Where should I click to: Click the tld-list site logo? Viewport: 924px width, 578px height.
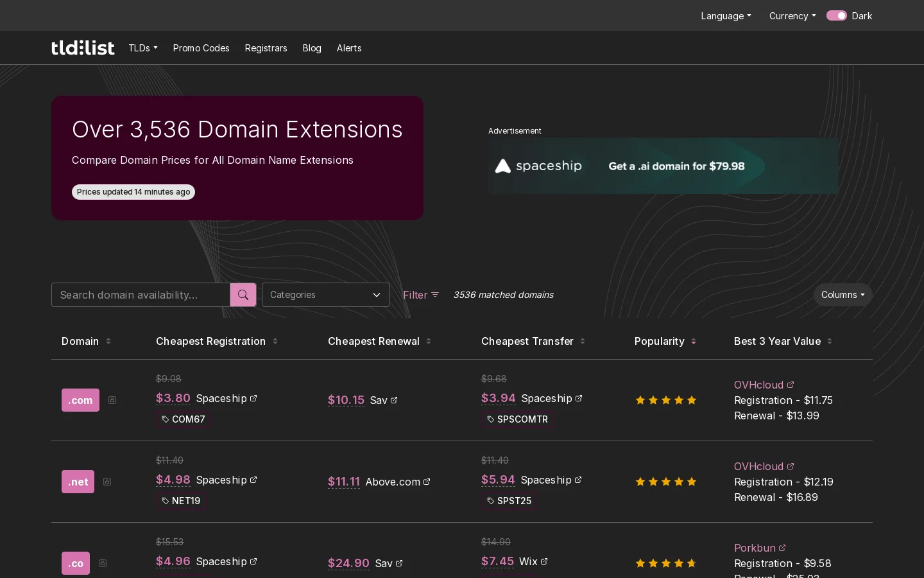coord(83,48)
